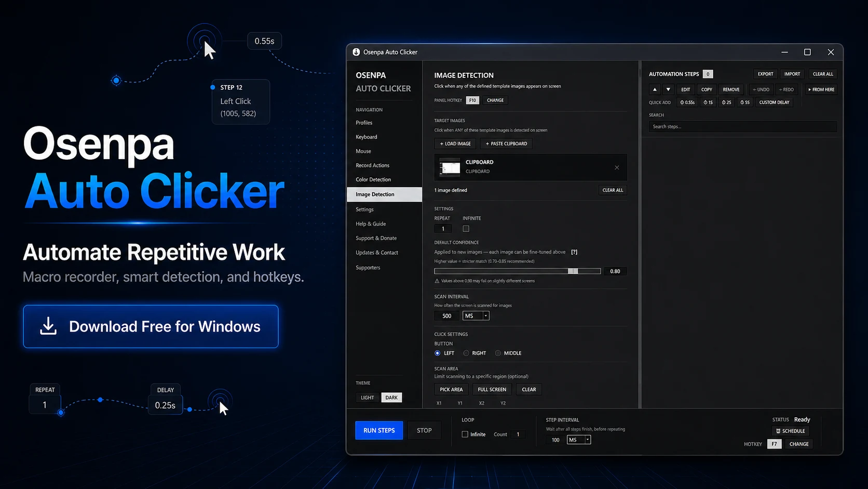The width and height of the screenshot is (868, 489).
Task: Remove the Clipboard target image
Action: [x=617, y=167]
